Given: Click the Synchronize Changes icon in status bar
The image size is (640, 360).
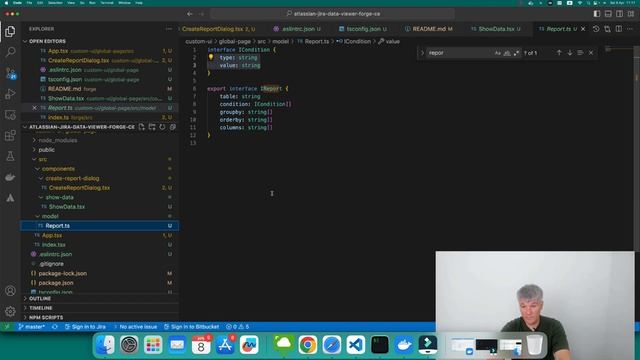Looking at the screenshot, I should [55, 327].
